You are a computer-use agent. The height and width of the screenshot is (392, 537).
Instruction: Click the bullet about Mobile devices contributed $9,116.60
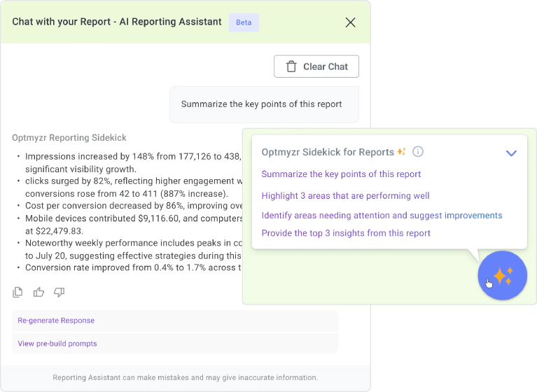coord(133,225)
